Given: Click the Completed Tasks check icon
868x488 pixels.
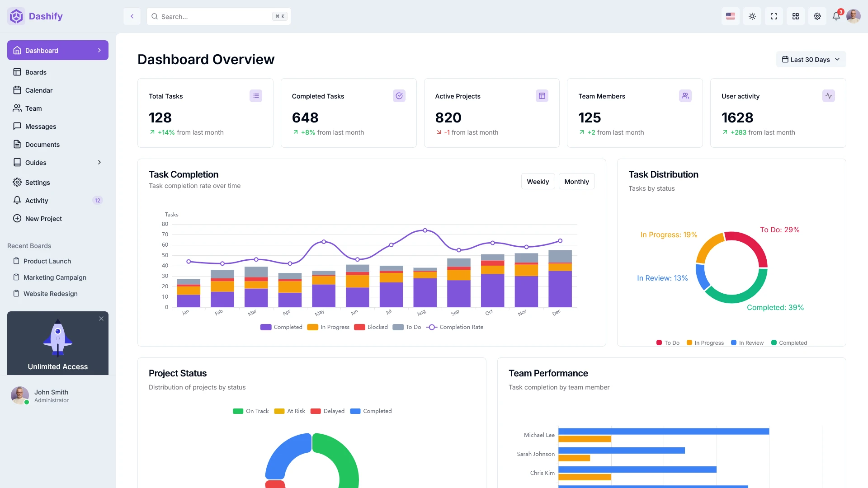Looking at the screenshot, I should 399,96.
